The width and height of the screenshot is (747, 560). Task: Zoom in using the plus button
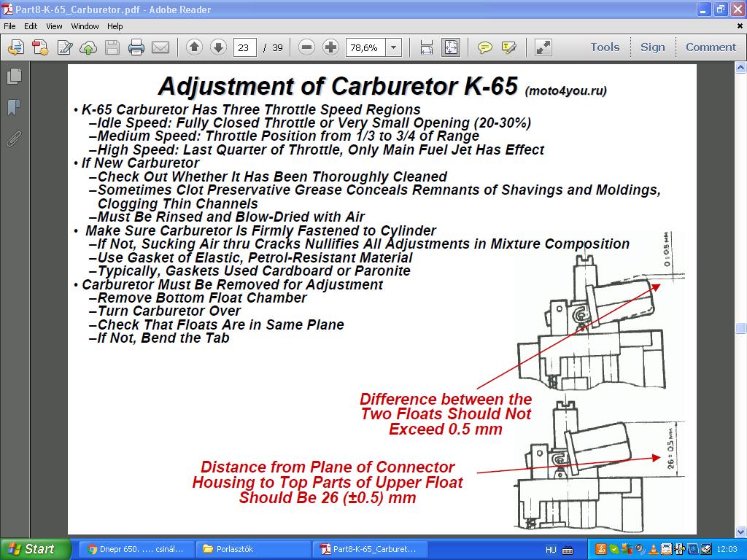click(x=330, y=47)
